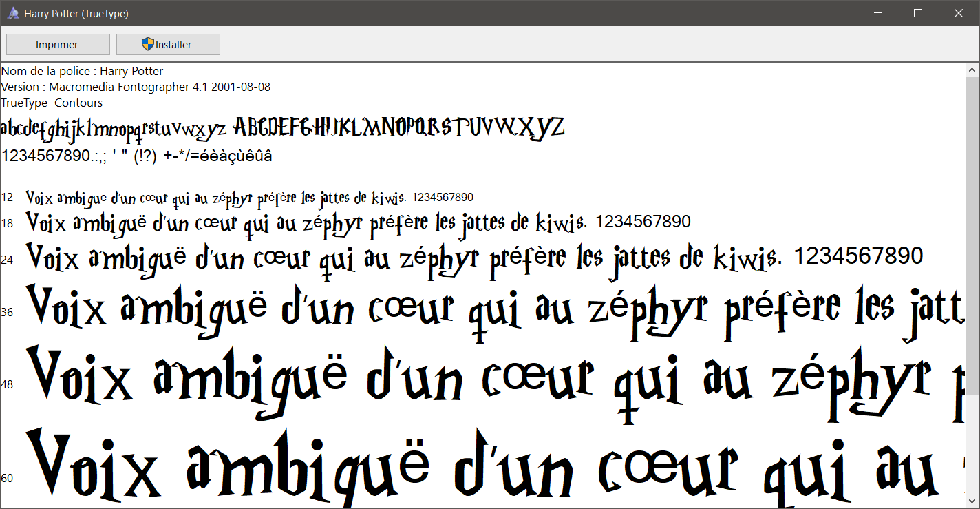Click the size 48 label

(8, 384)
